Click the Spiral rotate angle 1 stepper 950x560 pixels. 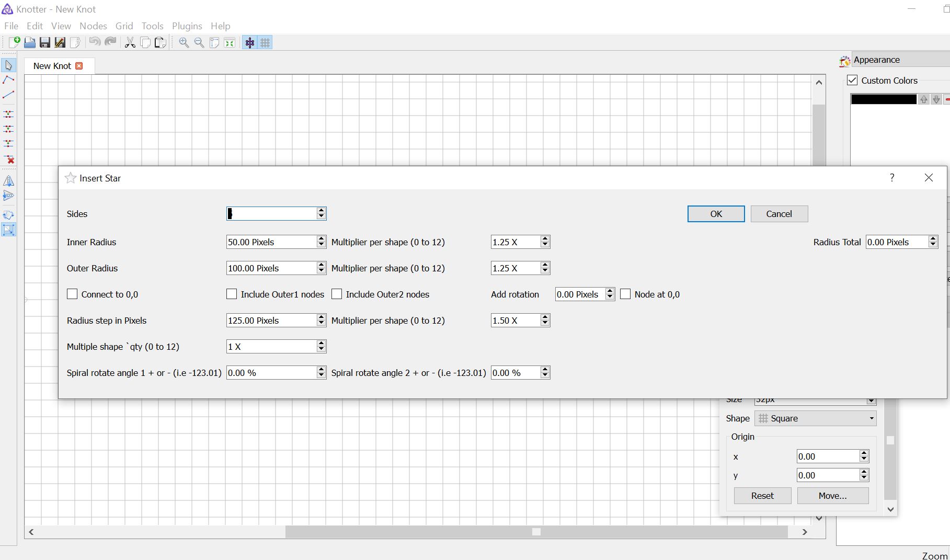pos(321,373)
